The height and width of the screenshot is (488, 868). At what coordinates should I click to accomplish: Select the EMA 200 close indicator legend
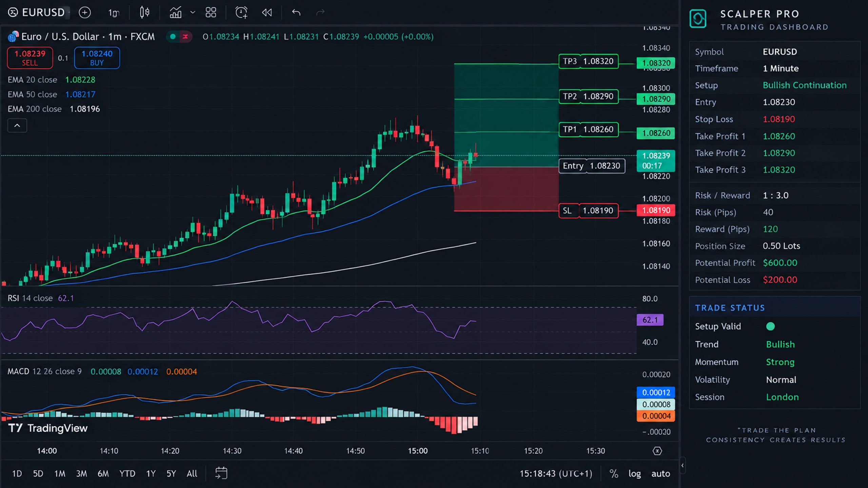(54, 109)
